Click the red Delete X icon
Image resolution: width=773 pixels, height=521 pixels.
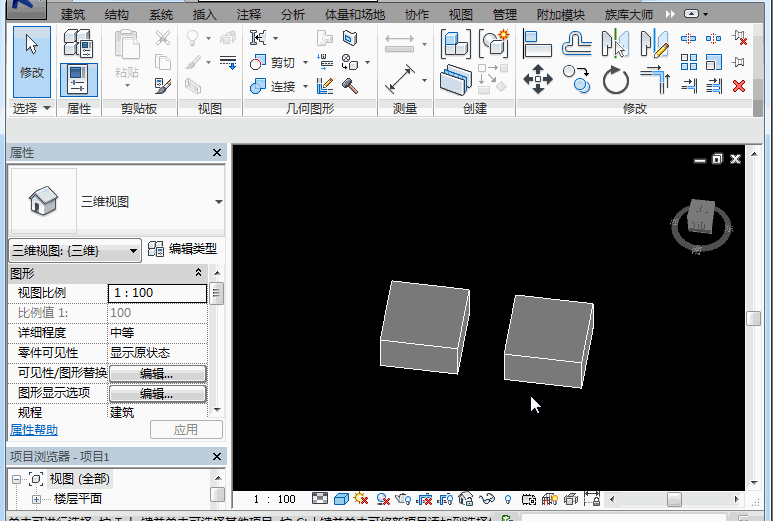point(739,86)
